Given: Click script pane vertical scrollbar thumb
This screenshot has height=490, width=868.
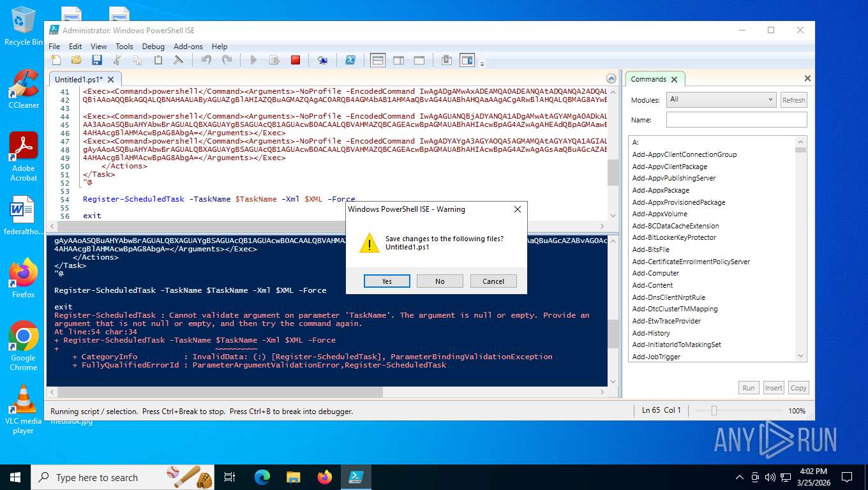Looking at the screenshot, I should point(613,172).
